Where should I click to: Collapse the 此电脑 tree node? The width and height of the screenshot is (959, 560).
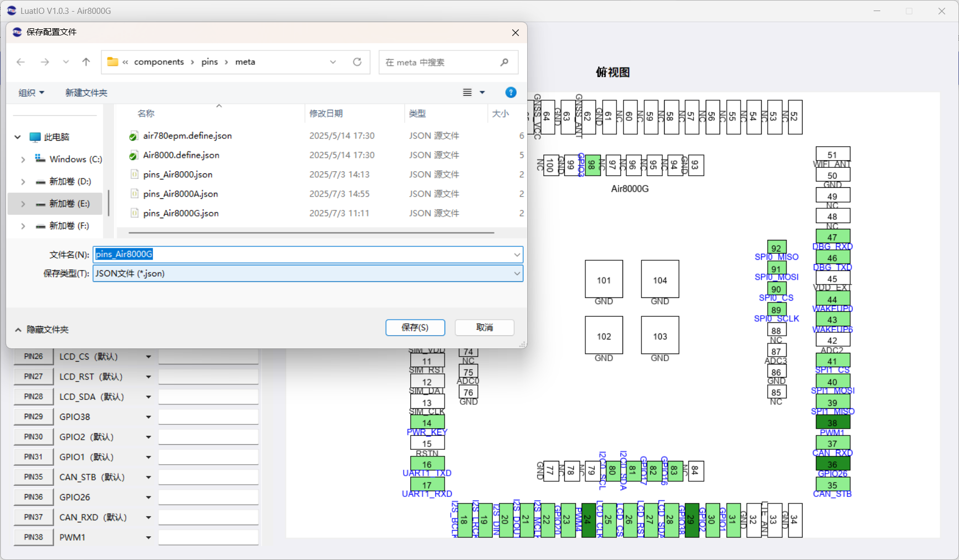tap(18, 137)
